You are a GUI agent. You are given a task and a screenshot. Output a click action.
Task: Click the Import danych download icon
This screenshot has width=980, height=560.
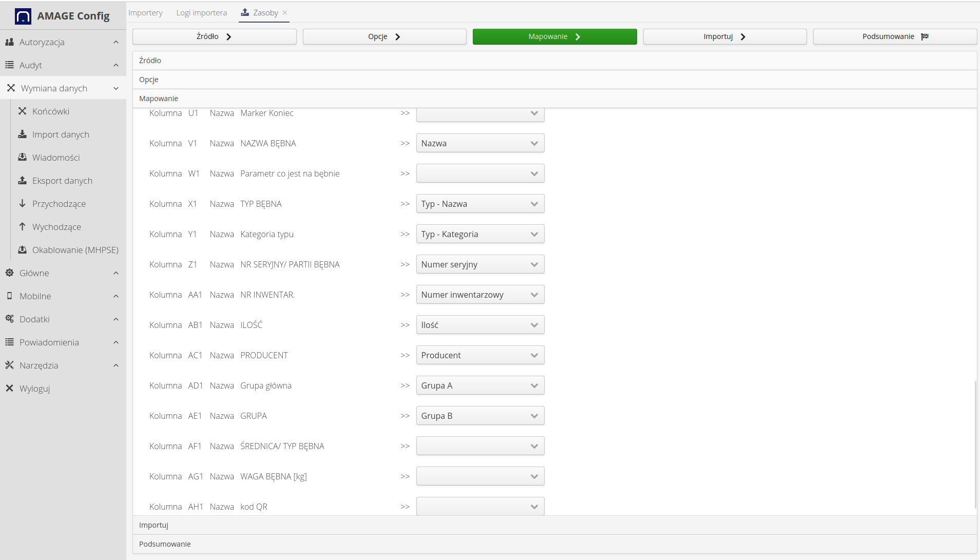(x=22, y=134)
